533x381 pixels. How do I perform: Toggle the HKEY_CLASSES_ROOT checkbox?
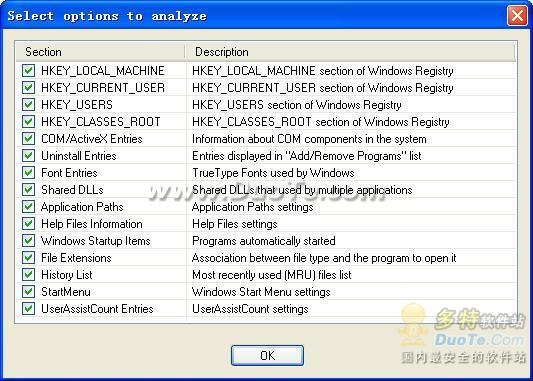[29, 122]
